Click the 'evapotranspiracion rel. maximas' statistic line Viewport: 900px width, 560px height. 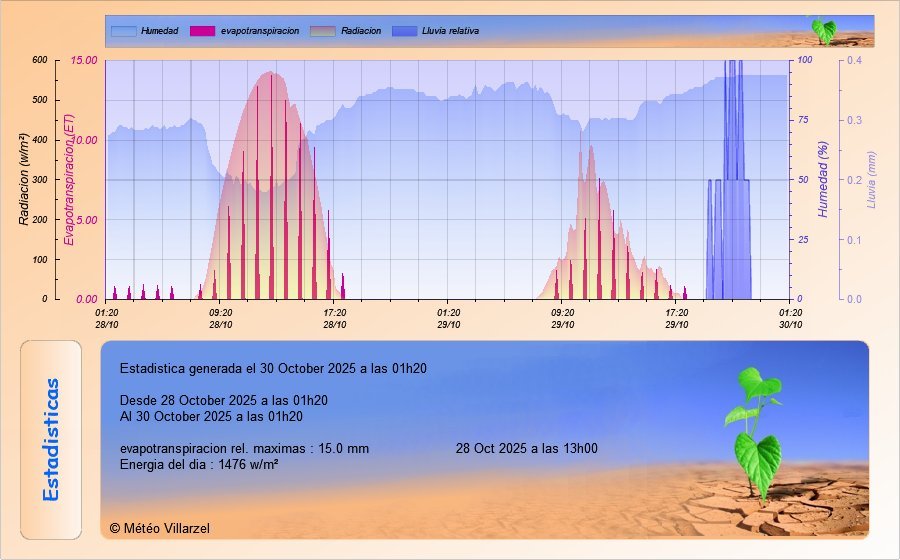click(244, 448)
